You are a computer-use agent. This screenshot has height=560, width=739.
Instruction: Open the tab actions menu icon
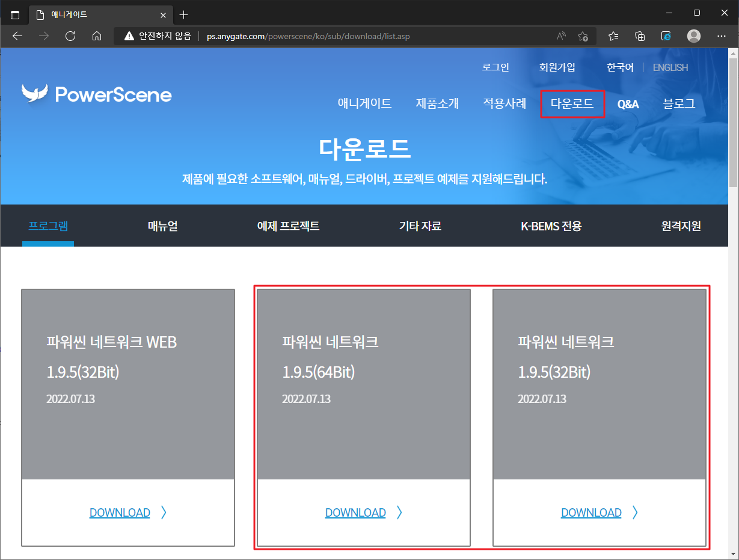pyautogui.click(x=15, y=14)
